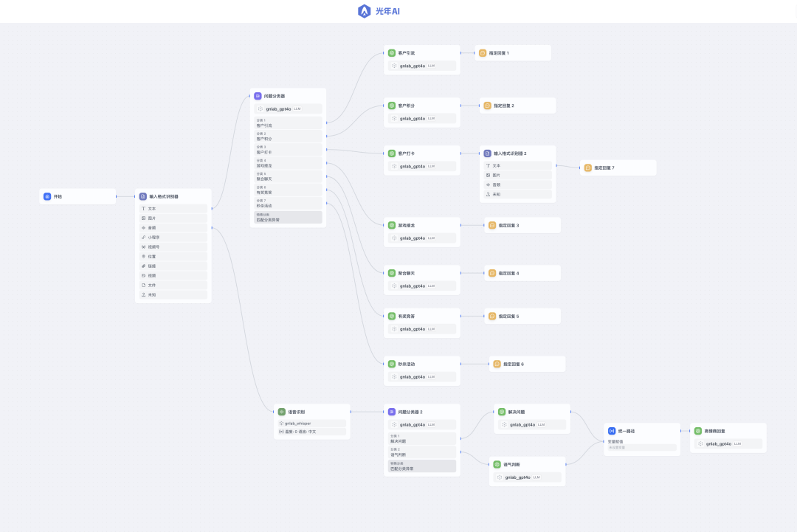Click the green icon of 有奖竞答 node
797x532 pixels.
pos(392,316)
